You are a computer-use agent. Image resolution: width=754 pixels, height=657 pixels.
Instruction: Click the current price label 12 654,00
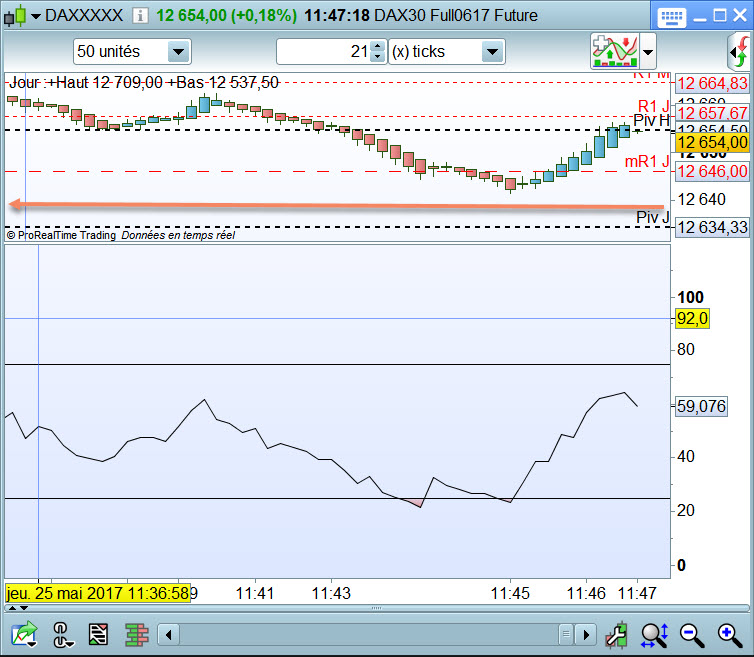coord(712,143)
